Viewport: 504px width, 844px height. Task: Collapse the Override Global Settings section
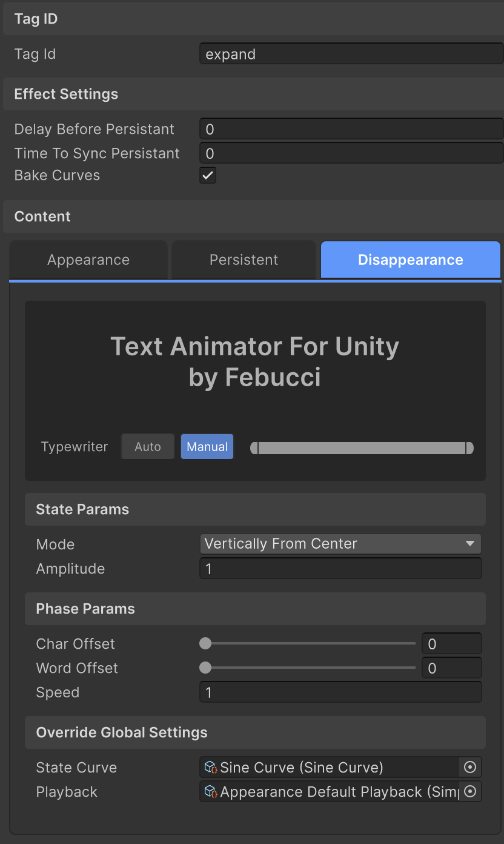[122, 732]
